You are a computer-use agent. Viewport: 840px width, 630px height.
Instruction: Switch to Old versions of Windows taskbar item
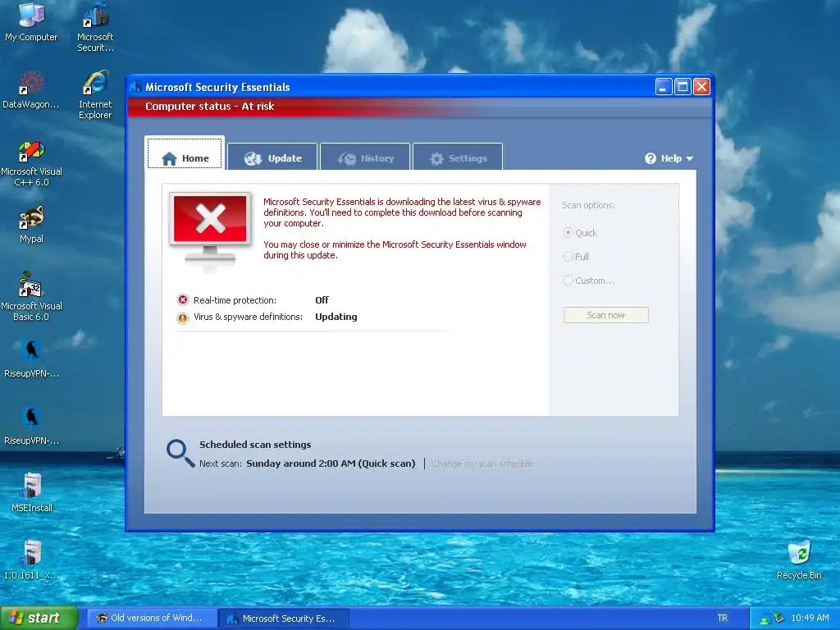tap(152, 619)
